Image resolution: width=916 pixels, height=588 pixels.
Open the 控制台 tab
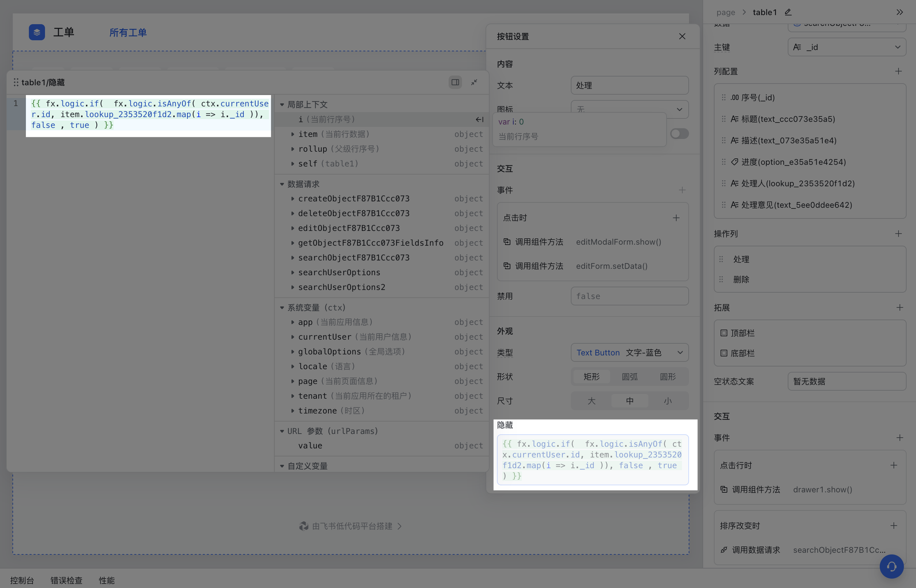(22, 580)
